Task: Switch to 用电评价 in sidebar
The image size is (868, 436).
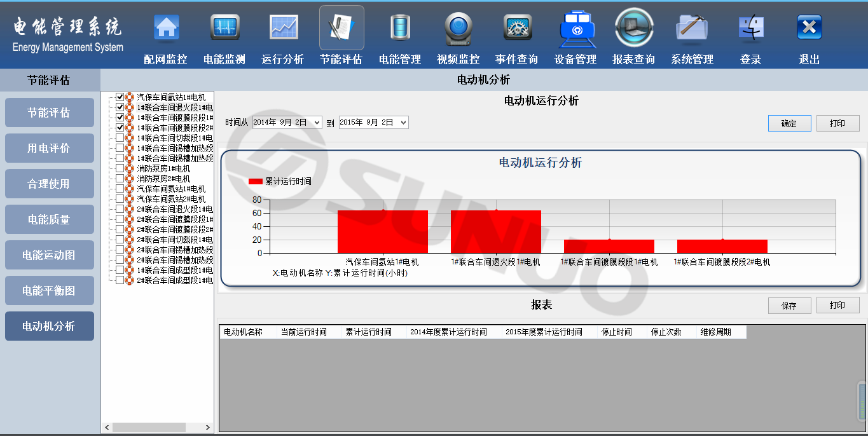Action: click(49, 148)
